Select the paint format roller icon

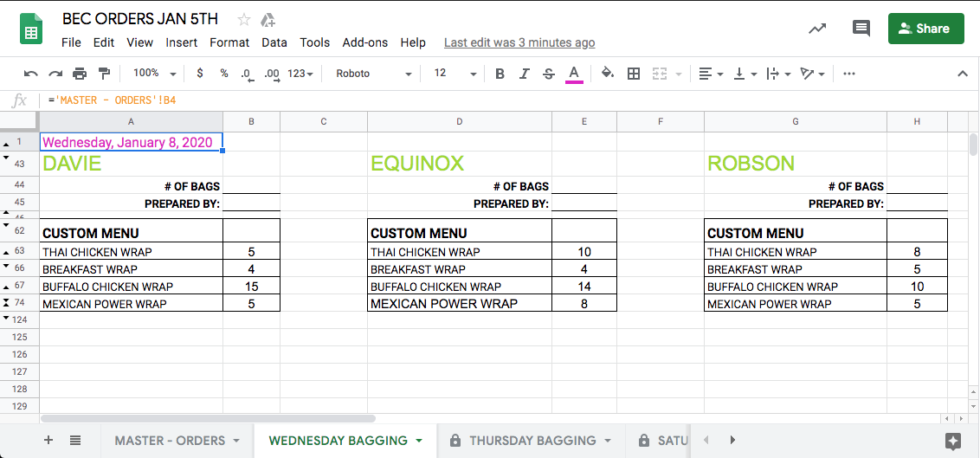tap(104, 74)
